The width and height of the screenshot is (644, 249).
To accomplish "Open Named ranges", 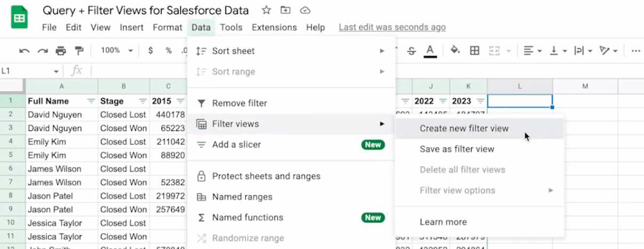I will [291, 197].
